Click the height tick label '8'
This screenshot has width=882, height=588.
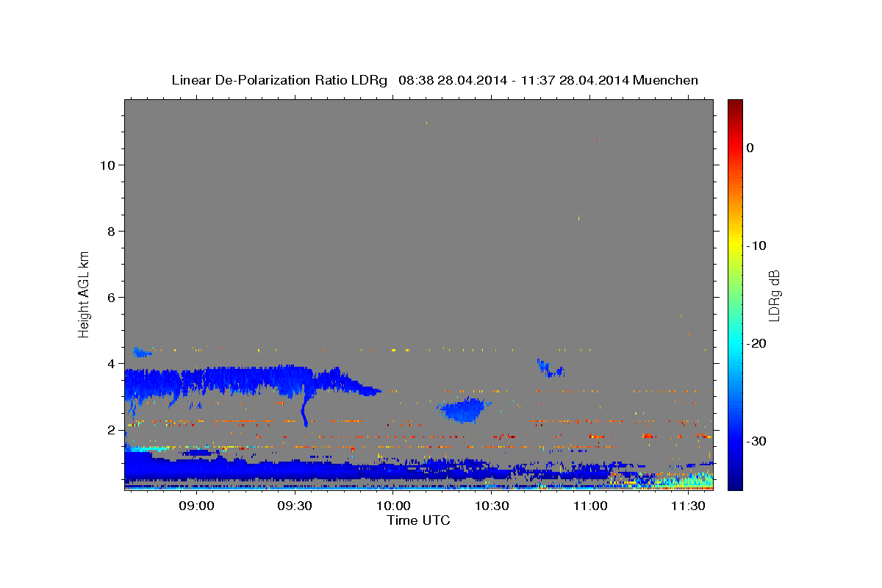(x=112, y=231)
